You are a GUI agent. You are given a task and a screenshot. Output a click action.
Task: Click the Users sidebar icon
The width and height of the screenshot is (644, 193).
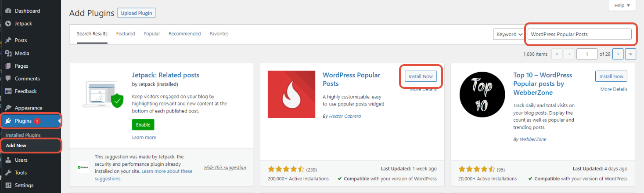coord(8,160)
